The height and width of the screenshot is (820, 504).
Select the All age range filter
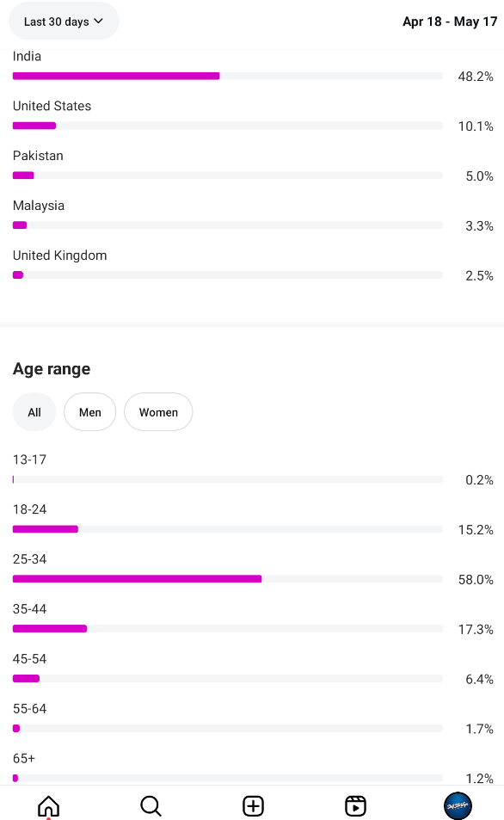[x=34, y=412]
